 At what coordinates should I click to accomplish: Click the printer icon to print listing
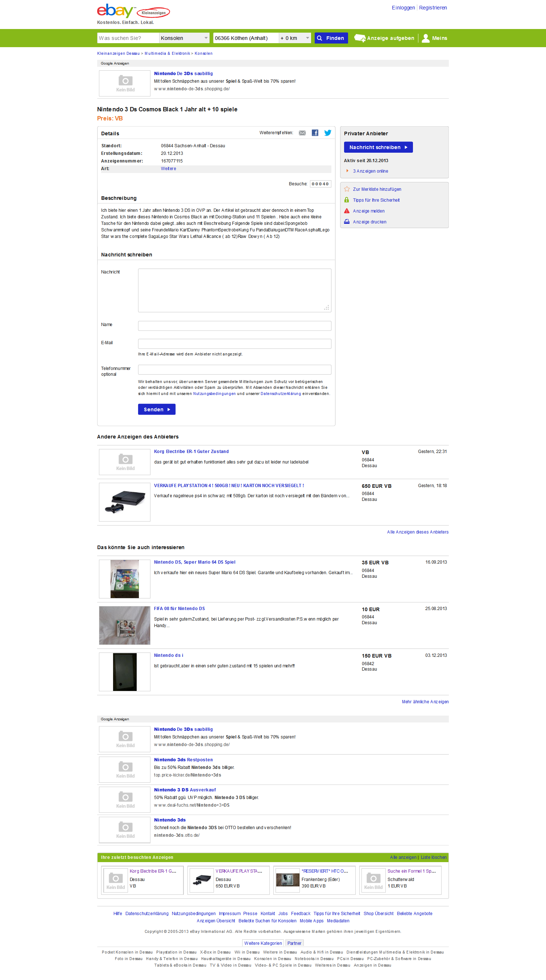click(347, 221)
